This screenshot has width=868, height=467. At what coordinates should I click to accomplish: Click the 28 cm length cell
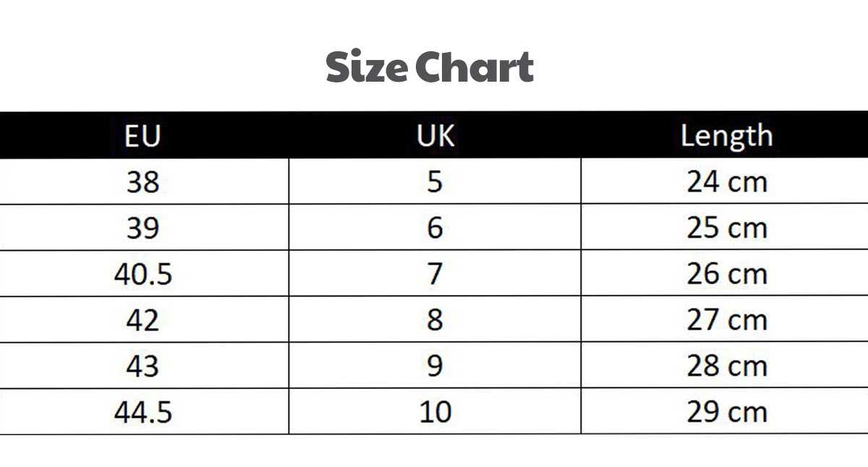click(725, 366)
